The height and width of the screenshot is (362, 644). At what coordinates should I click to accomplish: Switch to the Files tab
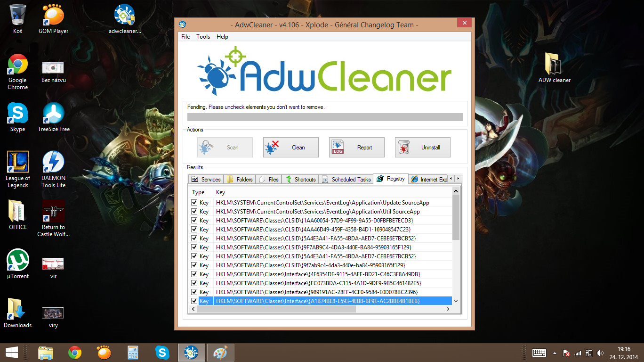click(269, 180)
